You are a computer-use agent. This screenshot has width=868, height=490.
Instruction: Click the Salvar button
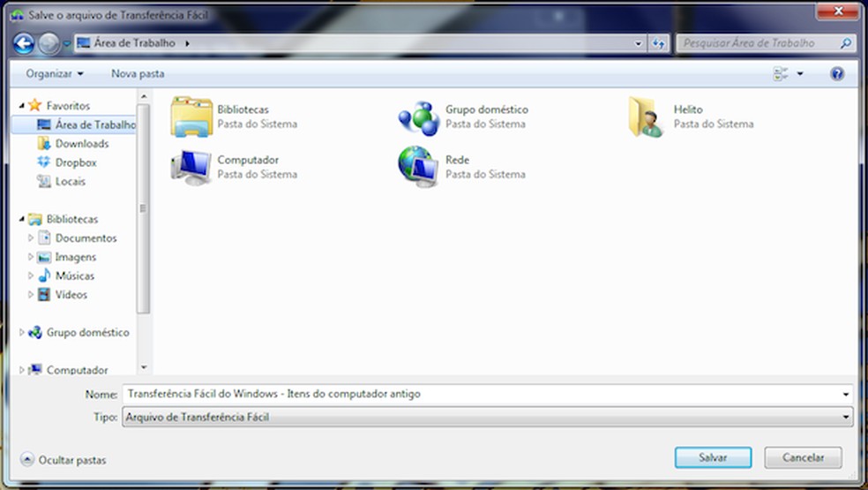pyautogui.click(x=713, y=457)
